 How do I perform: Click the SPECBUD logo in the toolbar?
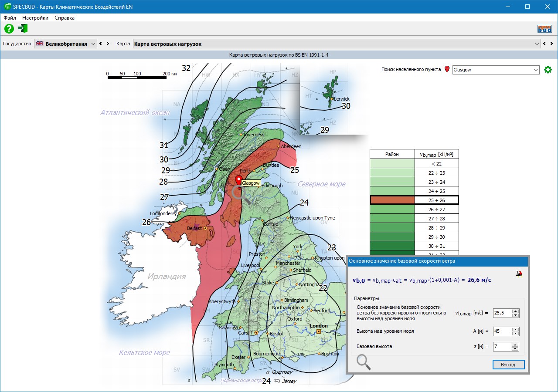pyautogui.click(x=544, y=29)
